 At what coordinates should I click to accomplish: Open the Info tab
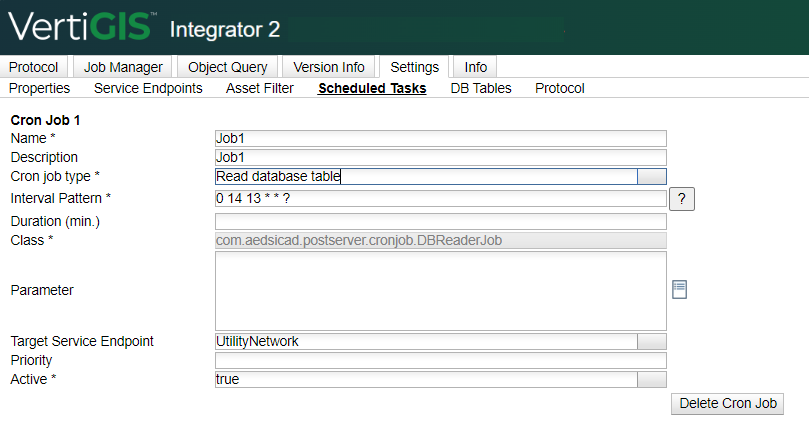pyautogui.click(x=475, y=67)
